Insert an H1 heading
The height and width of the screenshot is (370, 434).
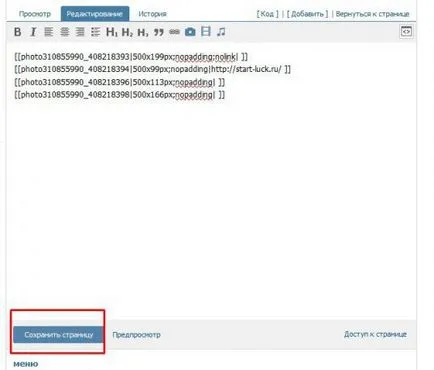(x=111, y=32)
